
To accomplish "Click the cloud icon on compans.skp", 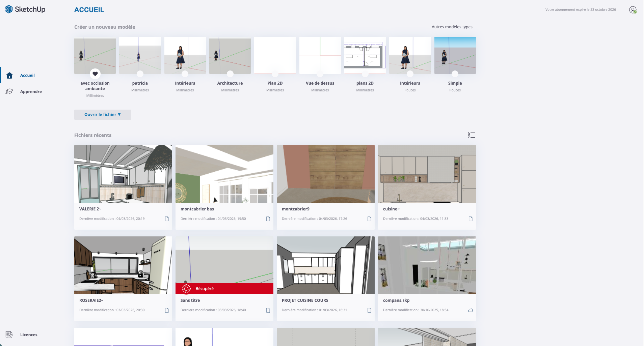I will pyautogui.click(x=470, y=310).
